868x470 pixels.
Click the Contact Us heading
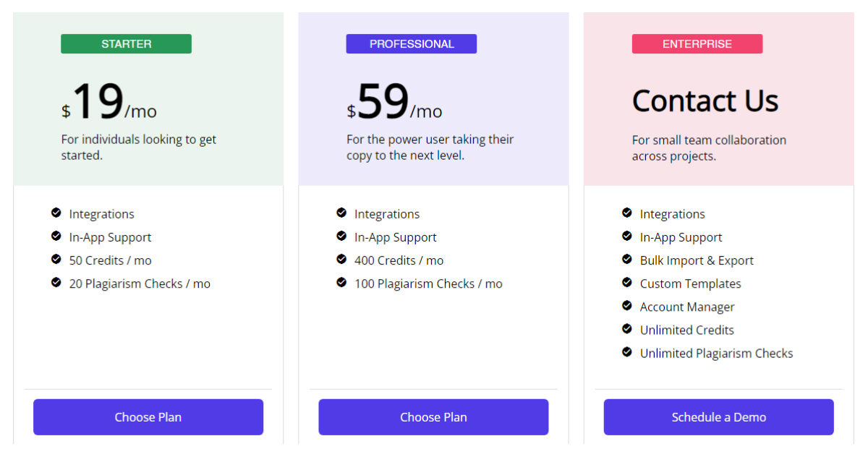pos(705,101)
